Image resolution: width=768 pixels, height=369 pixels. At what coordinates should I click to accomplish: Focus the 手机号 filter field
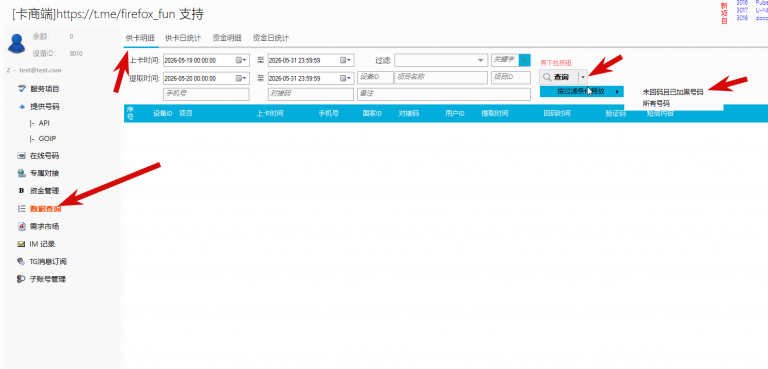[x=206, y=94]
